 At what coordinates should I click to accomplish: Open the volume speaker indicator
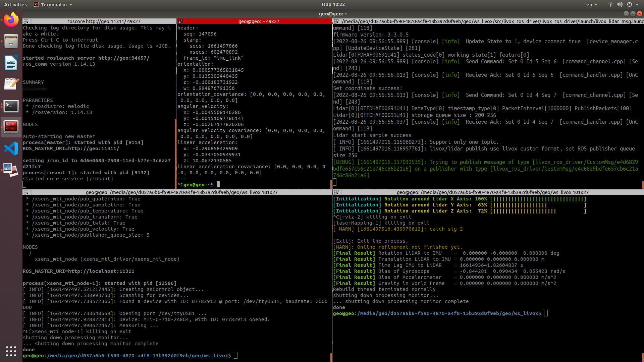point(620,5)
